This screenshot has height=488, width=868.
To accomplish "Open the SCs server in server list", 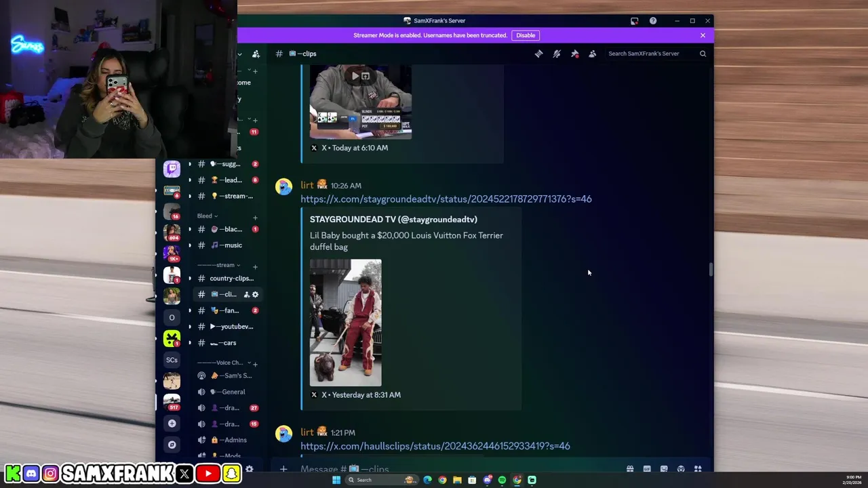I will click(172, 360).
